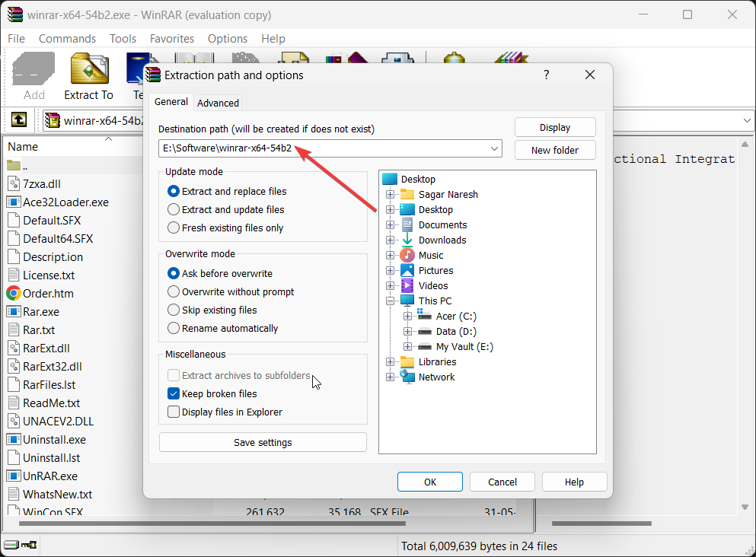756x557 pixels.
Task: Click the Add toolbar icon
Action: (33, 69)
